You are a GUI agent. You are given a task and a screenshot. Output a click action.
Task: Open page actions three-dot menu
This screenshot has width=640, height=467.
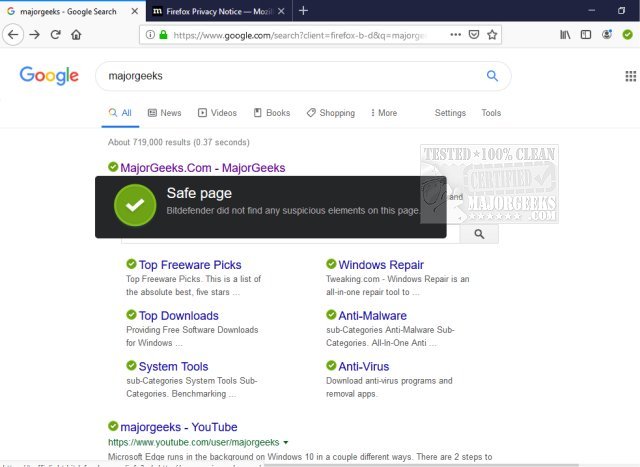456,35
